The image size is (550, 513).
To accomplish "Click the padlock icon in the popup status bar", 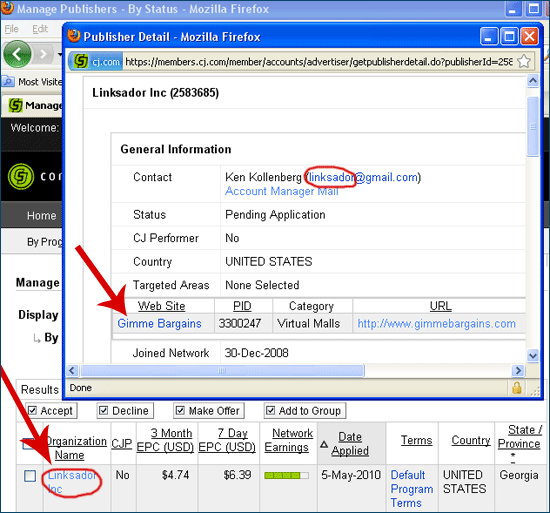I will click(516, 388).
